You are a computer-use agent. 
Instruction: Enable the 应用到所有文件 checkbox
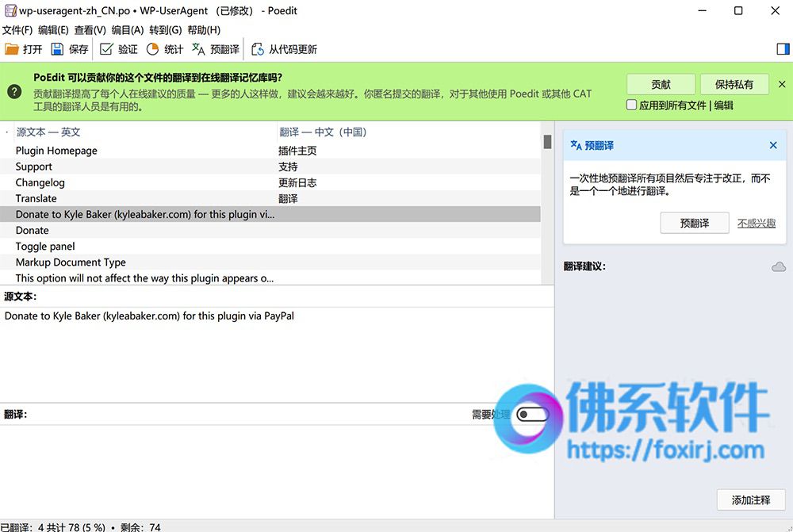coord(631,105)
